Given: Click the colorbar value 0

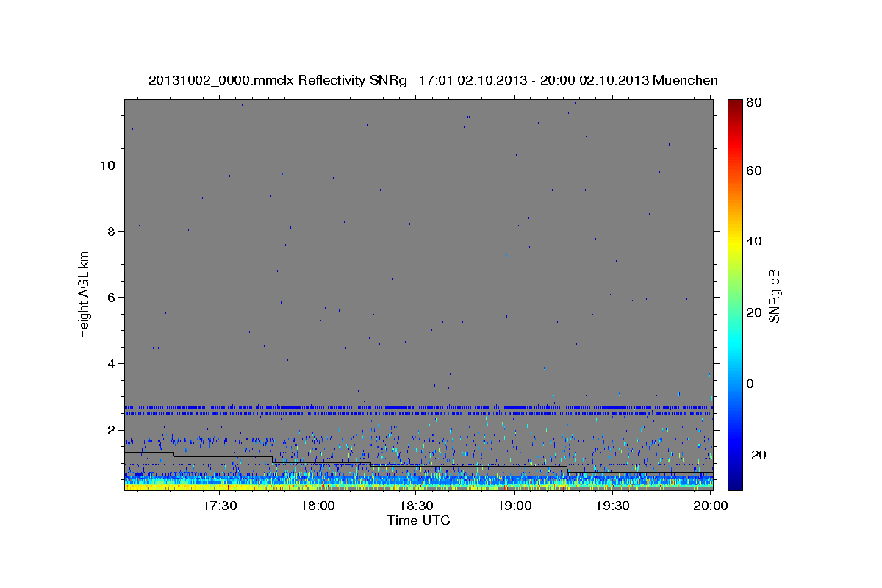Looking at the screenshot, I should click(751, 384).
